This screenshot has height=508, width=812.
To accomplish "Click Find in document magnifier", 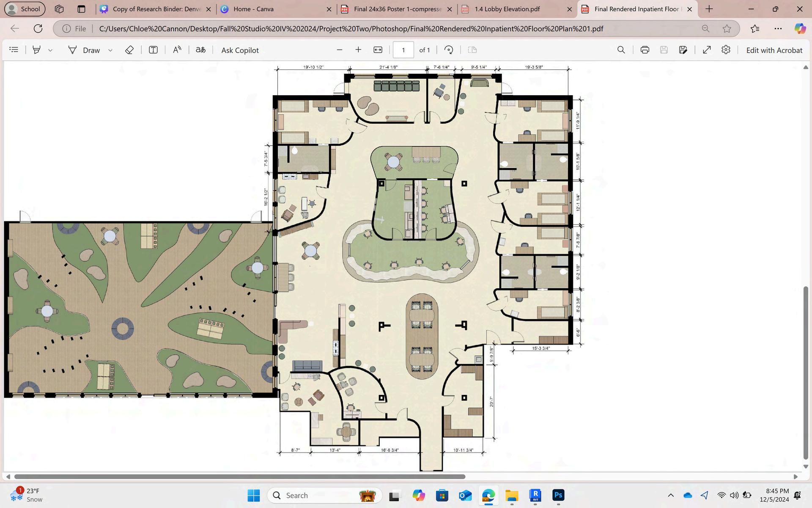I will (621, 50).
